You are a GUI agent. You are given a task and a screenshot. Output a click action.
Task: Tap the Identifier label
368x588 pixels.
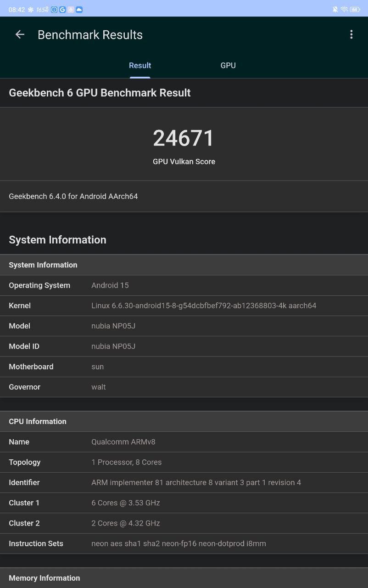pos(24,482)
